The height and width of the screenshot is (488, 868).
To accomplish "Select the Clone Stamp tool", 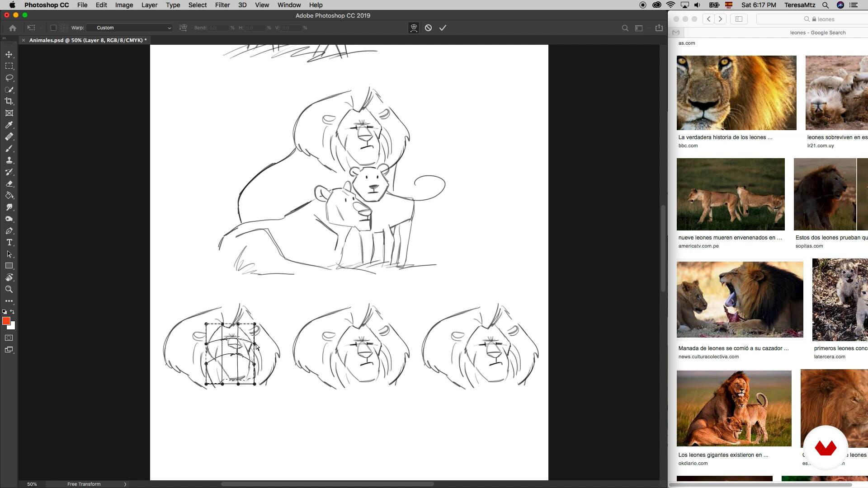I will [9, 160].
